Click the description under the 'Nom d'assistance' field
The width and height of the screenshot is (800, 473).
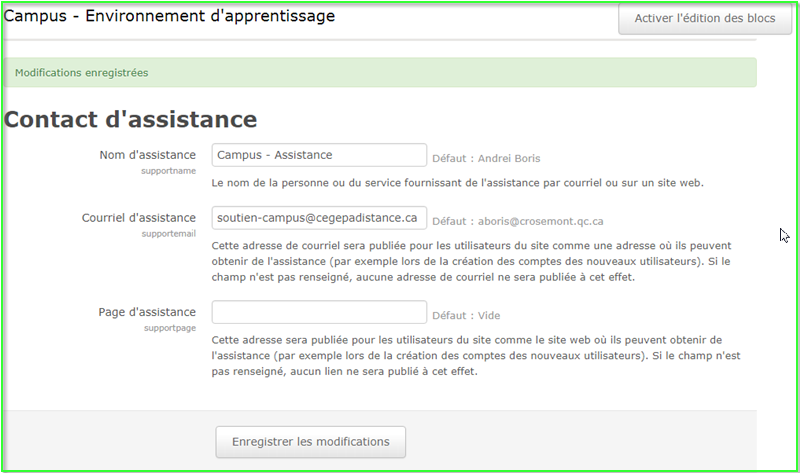(x=458, y=184)
